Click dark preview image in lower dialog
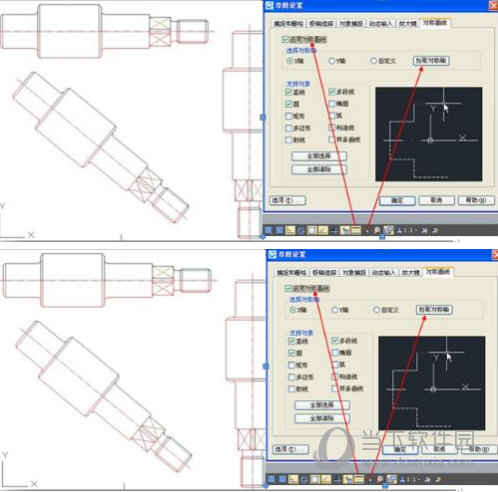 (432, 383)
